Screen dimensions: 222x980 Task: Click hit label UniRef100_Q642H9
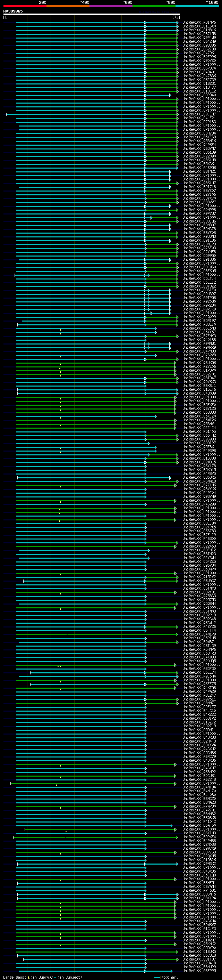coord(199,41)
